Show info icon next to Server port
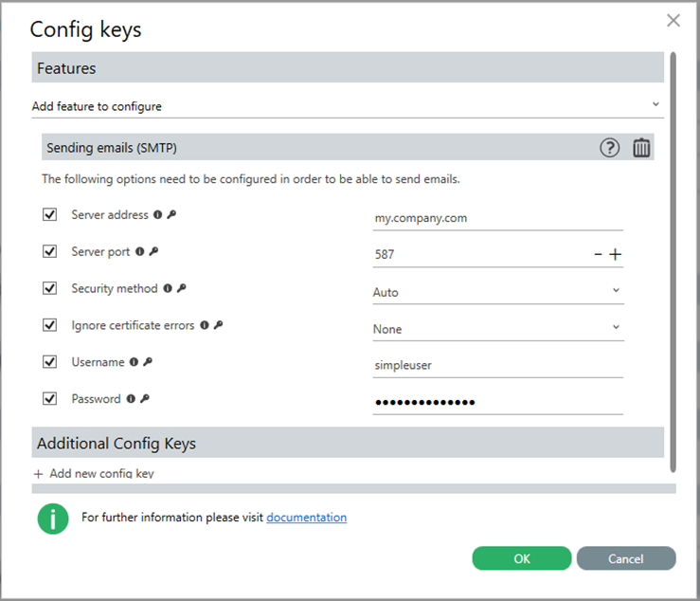Screen dimensions: 700x601 tap(140, 251)
